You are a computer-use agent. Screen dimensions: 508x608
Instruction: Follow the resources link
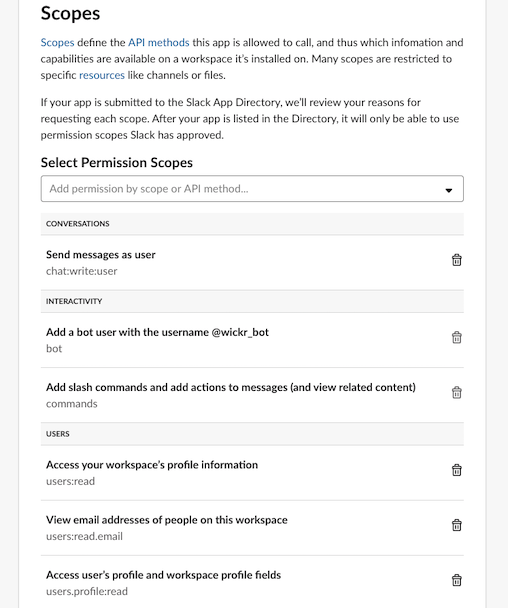[102, 75]
